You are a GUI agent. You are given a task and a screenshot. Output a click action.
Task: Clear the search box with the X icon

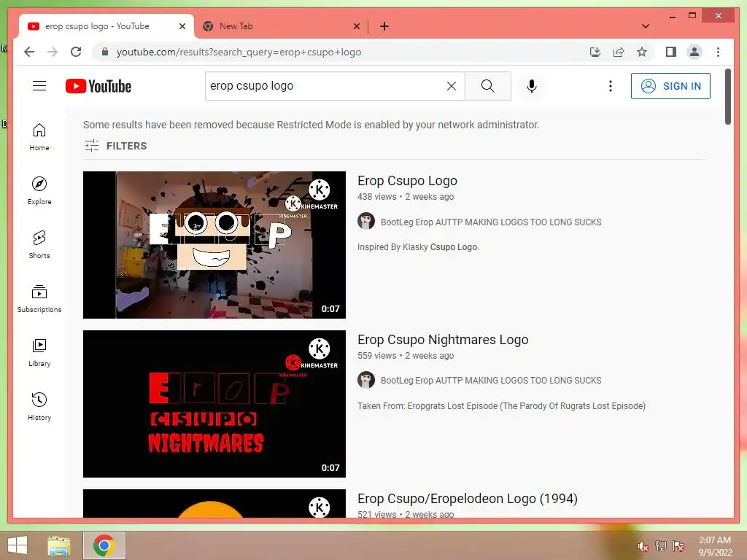(x=451, y=86)
